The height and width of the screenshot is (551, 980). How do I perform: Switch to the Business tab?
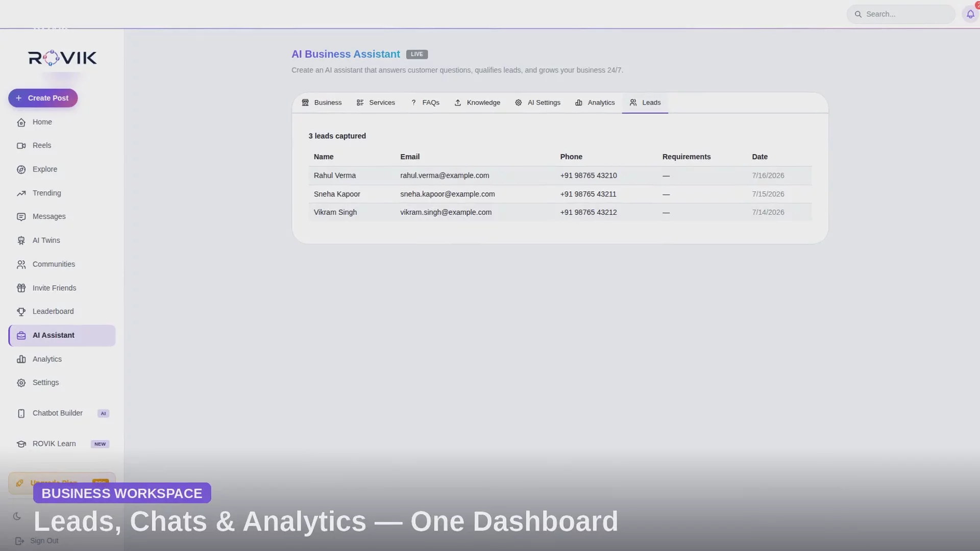pyautogui.click(x=322, y=103)
